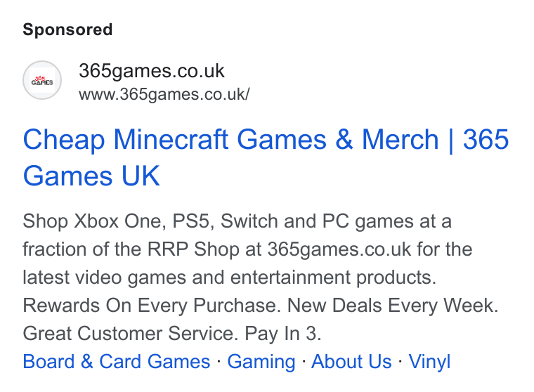The image size is (534, 392).
Task: Open the 365games.co.uk site name
Action: point(152,71)
